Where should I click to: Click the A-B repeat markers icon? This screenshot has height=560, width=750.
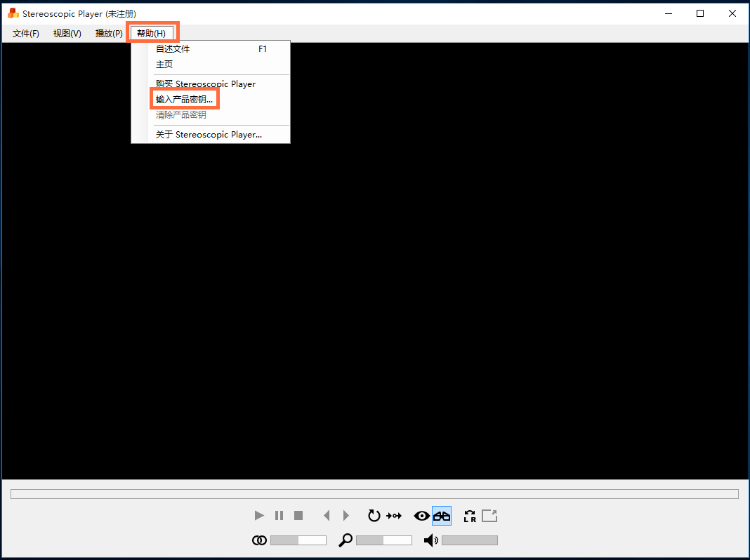point(394,516)
